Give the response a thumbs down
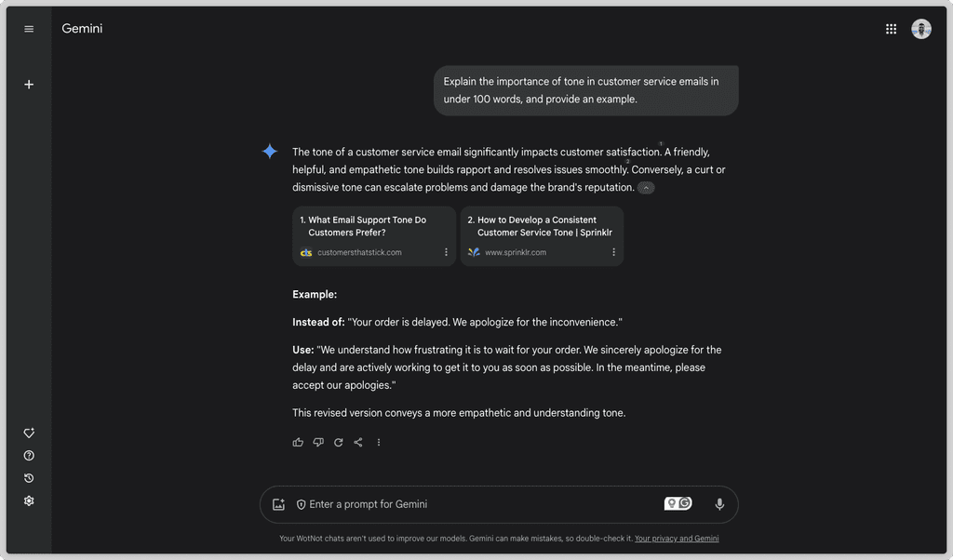This screenshot has width=953, height=560. (317, 442)
